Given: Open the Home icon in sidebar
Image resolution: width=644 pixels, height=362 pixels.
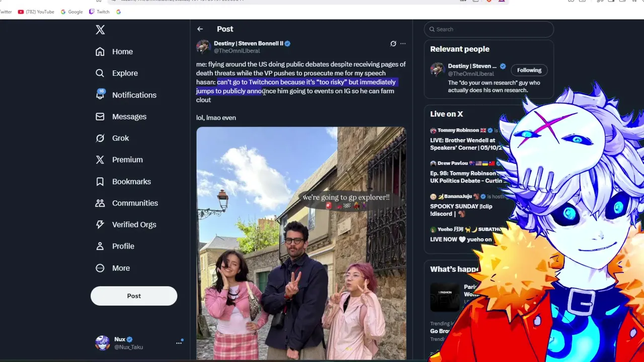Looking at the screenshot, I should (x=100, y=51).
